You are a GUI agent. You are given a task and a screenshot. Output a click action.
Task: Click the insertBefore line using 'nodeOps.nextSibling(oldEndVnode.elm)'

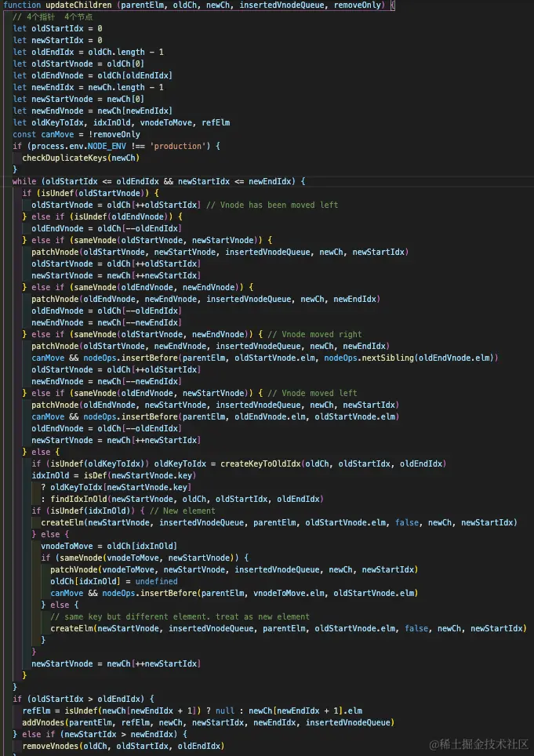264,358
